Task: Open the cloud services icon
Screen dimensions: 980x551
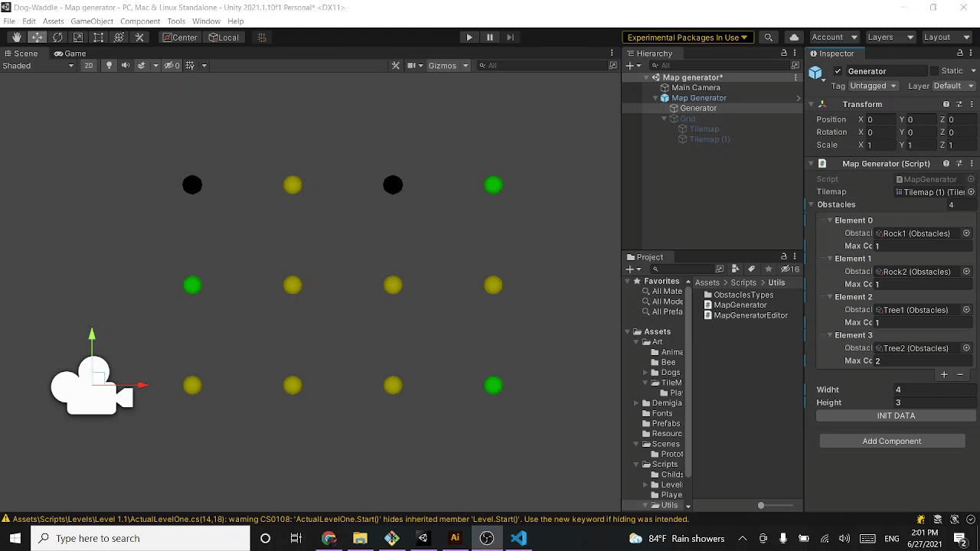Action: point(794,37)
